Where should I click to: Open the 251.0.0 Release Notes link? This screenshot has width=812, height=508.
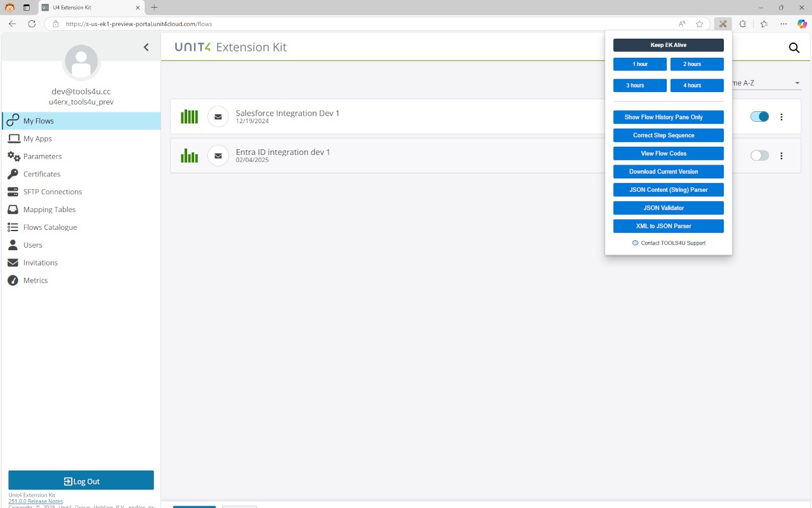click(x=36, y=501)
